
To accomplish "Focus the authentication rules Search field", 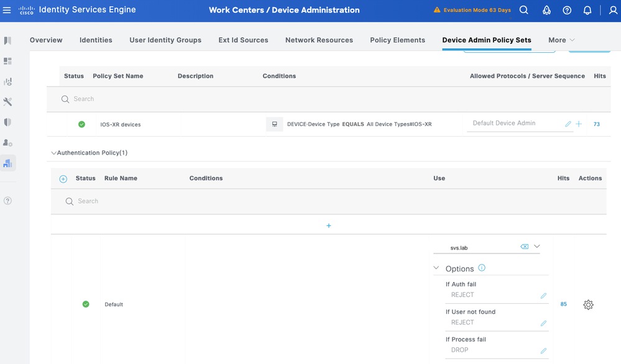I will 329,201.
